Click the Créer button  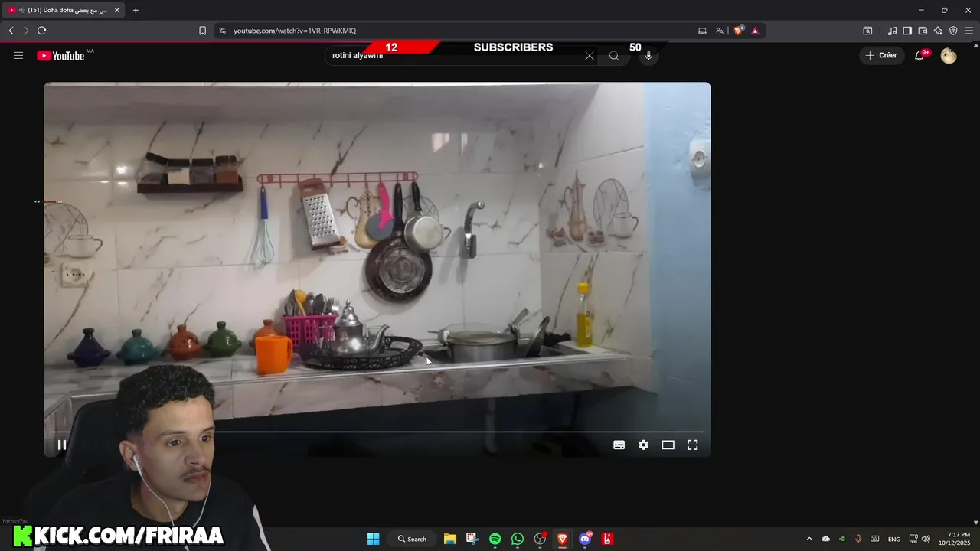pyautogui.click(x=881, y=55)
